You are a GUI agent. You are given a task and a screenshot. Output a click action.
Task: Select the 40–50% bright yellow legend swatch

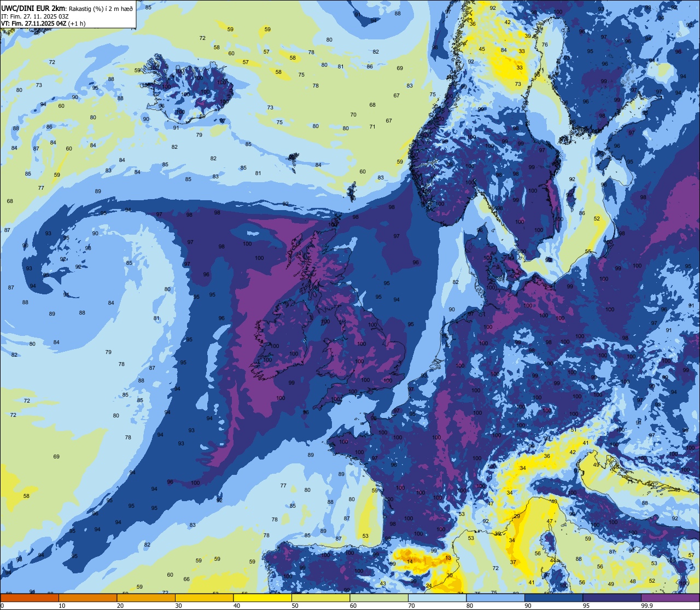[262, 597]
